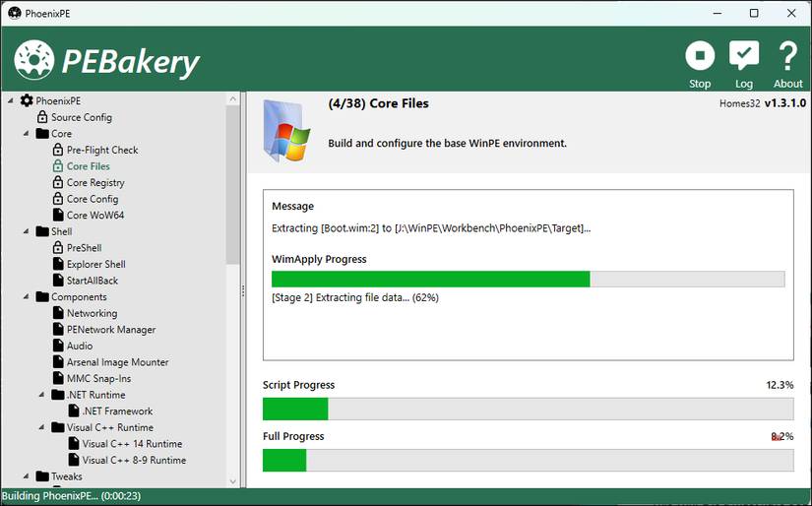Select the Pre-Flight Check script
812x506 pixels.
[x=102, y=150]
